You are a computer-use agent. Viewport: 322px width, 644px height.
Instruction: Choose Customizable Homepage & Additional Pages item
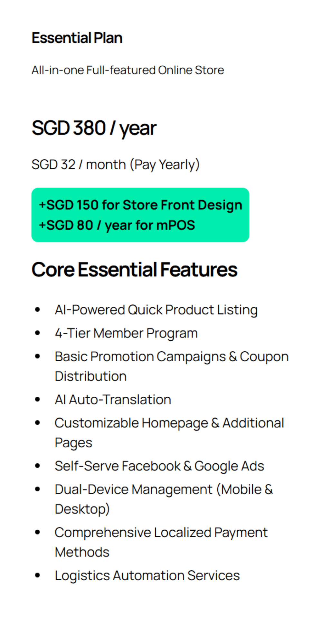[x=169, y=423]
